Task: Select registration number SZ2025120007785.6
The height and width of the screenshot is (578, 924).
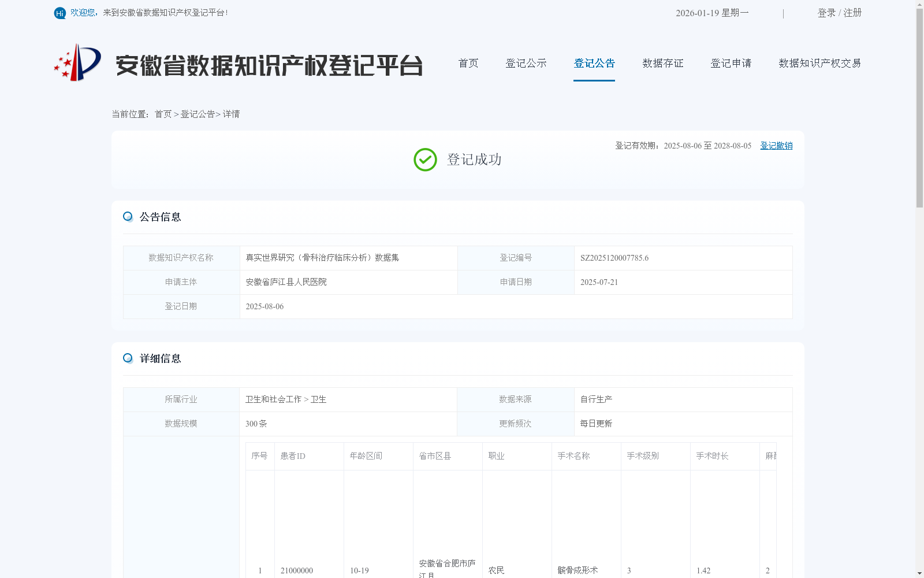Action: click(614, 258)
